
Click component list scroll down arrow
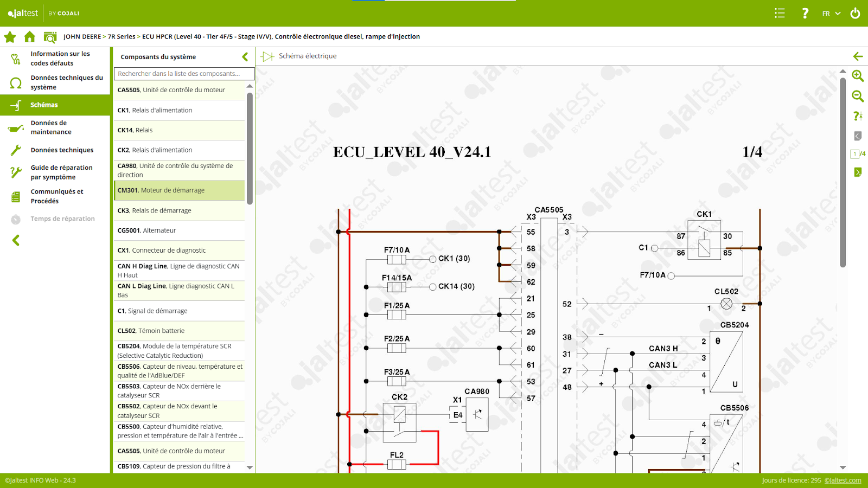250,467
